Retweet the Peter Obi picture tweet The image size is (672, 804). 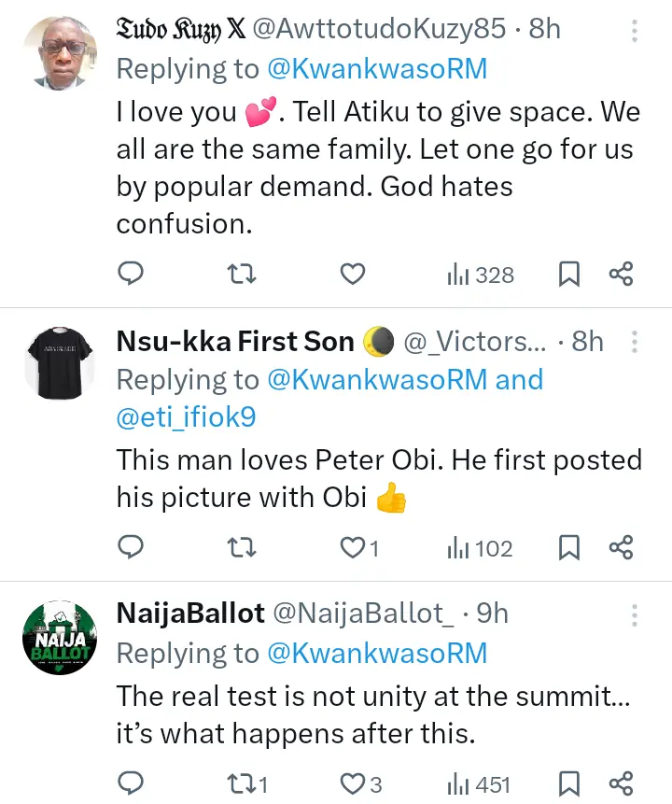pyautogui.click(x=242, y=547)
